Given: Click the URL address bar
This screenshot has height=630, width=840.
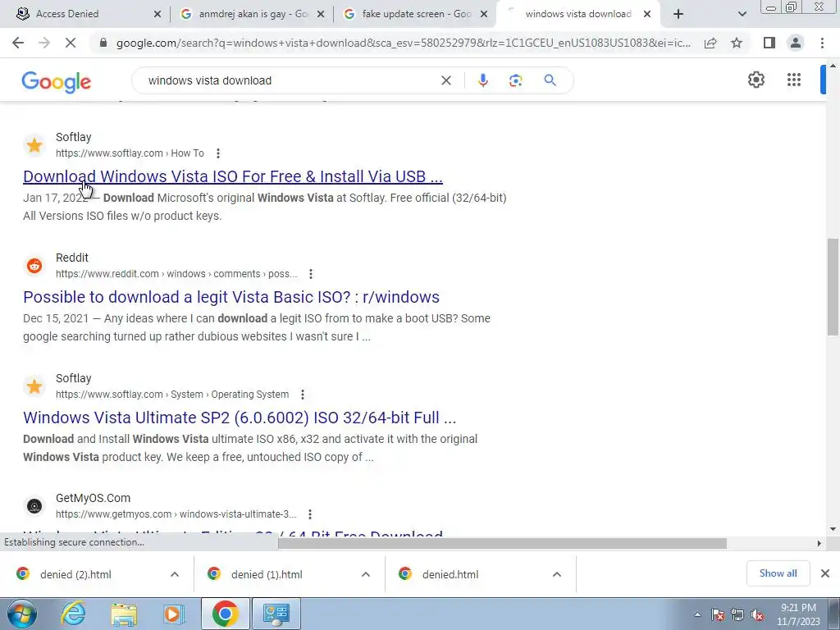Looking at the screenshot, I should [403, 43].
